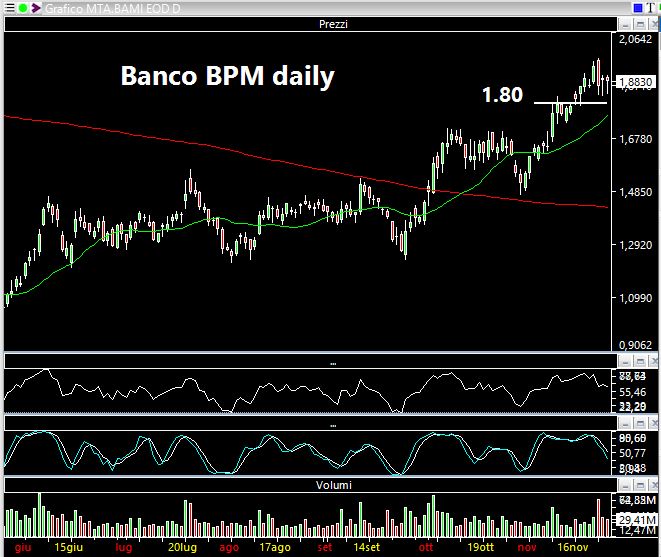
Task: Click the 1,2920 price axis label
Action: point(635,245)
